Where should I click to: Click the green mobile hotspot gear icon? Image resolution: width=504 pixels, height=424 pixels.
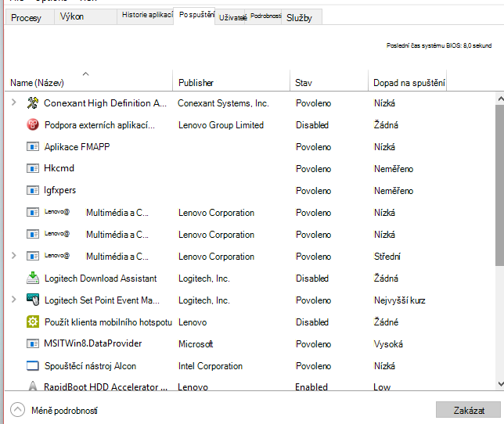32,322
